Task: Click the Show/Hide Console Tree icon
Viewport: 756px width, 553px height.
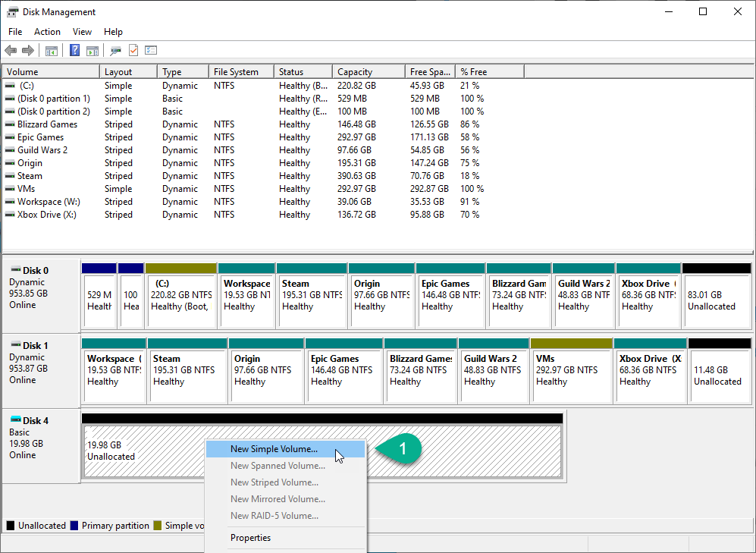Action: tap(52, 51)
